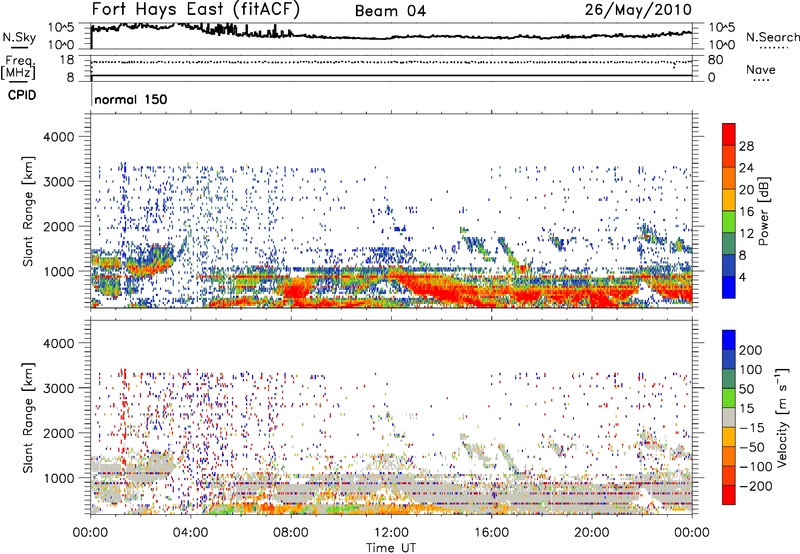Click the 'Power [dB]' colorbar title
This screenshot has height=554, width=800.
click(x=763, y=211)
